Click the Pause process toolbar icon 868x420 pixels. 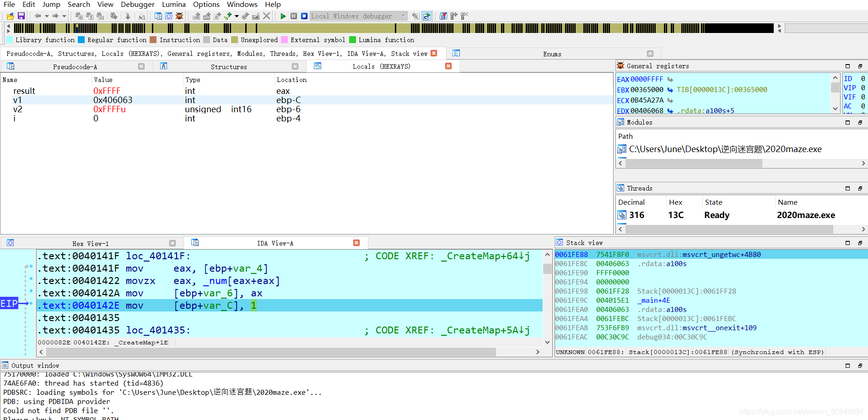coord(294,16)
